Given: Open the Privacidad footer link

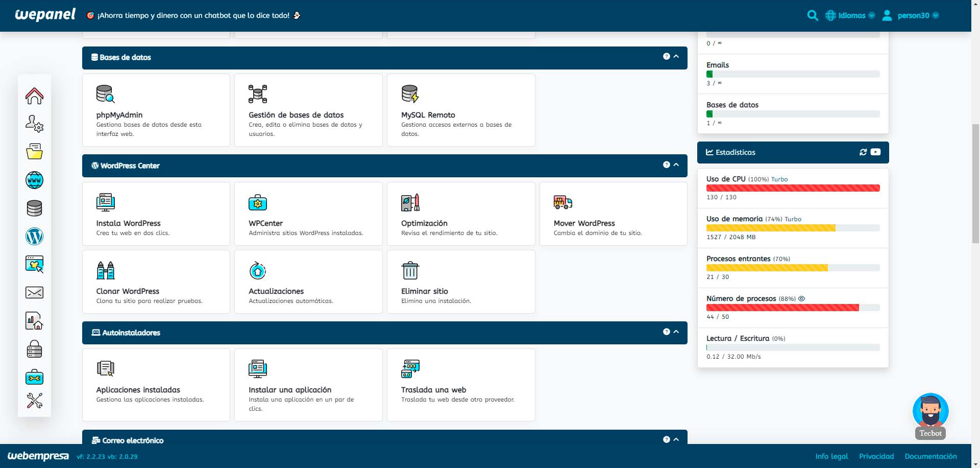Looking at the screenshot, I should 876,456.
